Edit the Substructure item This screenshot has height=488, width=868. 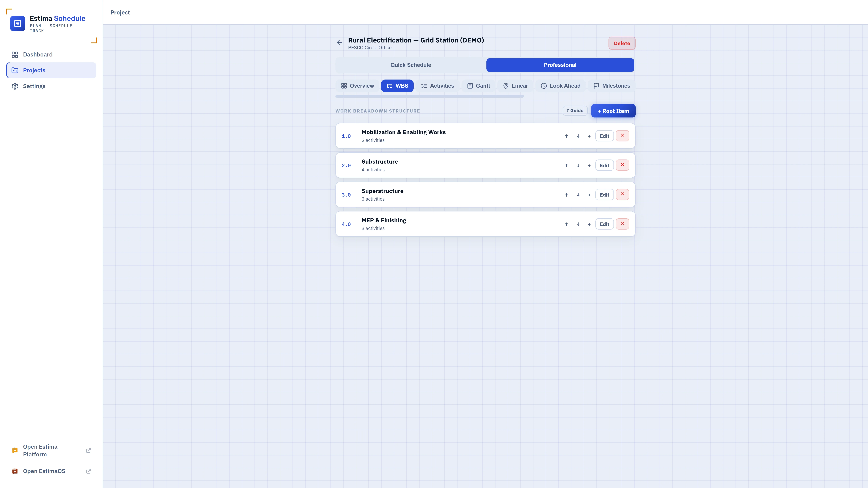(x=604, y=165)
